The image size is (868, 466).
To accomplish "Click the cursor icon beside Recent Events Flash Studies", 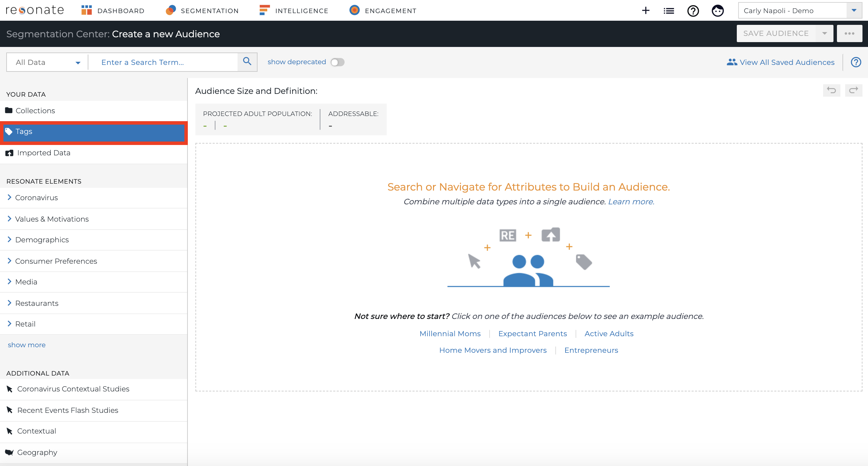I will (10, 410).
